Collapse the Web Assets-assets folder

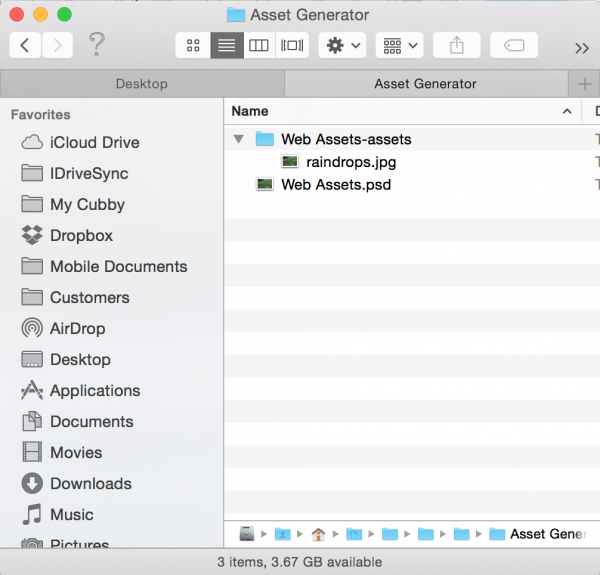pyautogui.click(x=238, y=139)
